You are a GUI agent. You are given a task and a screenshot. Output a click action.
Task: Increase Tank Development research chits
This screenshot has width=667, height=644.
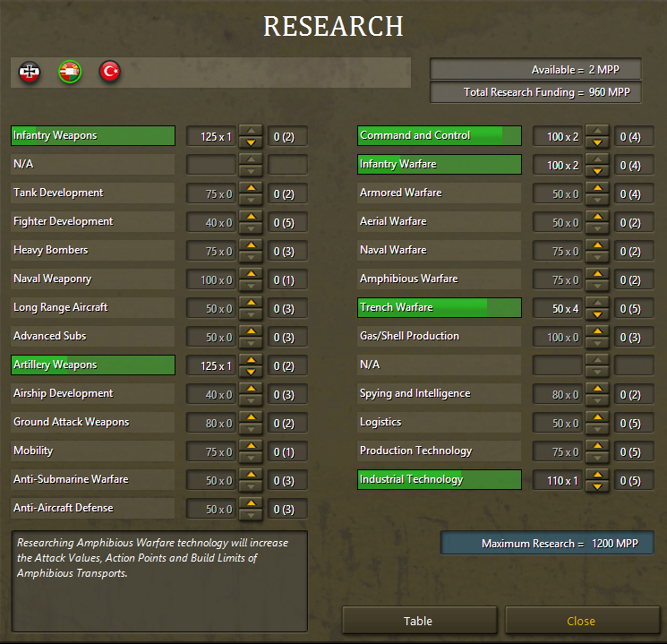tap(251, 188)
